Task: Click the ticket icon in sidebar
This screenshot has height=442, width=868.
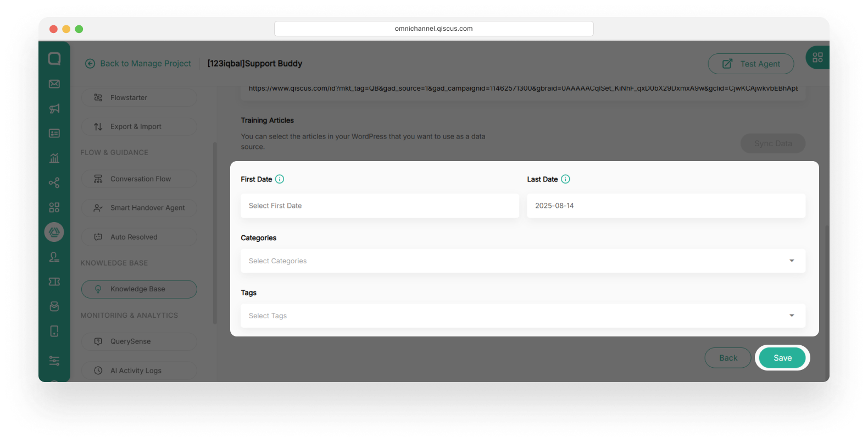Action: tap(54, 281)
